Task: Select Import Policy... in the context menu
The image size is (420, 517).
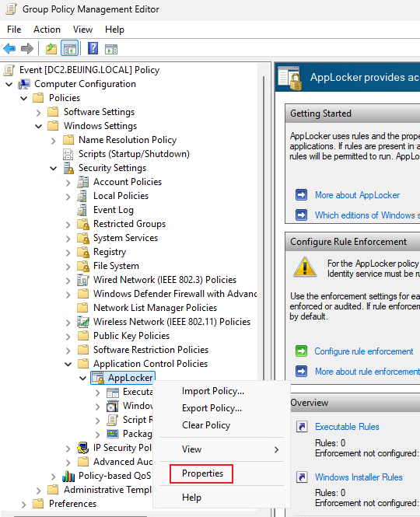Action: 213,391
